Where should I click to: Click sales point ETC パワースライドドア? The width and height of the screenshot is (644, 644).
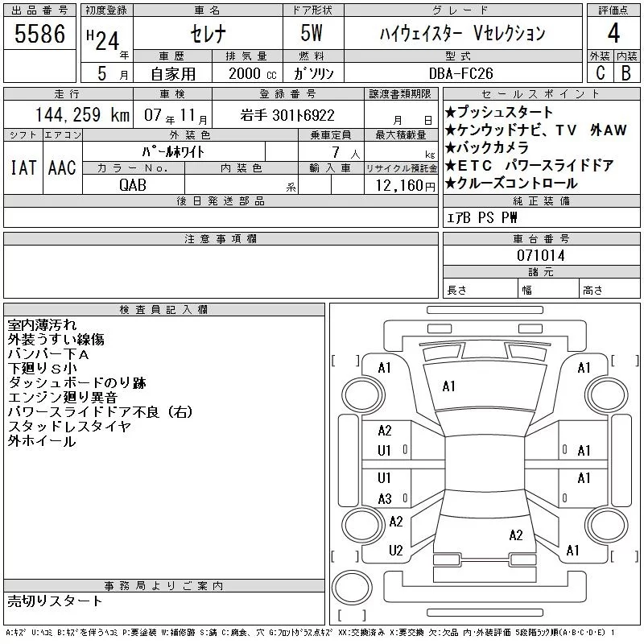tap(530, 165)
